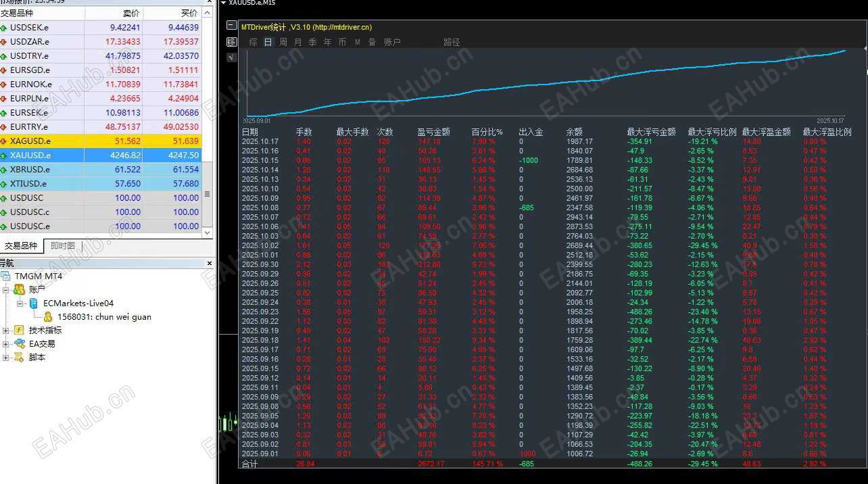Click the 技术指标 indicators icon
Screen dimensions: 868x484
pos(19,330)
